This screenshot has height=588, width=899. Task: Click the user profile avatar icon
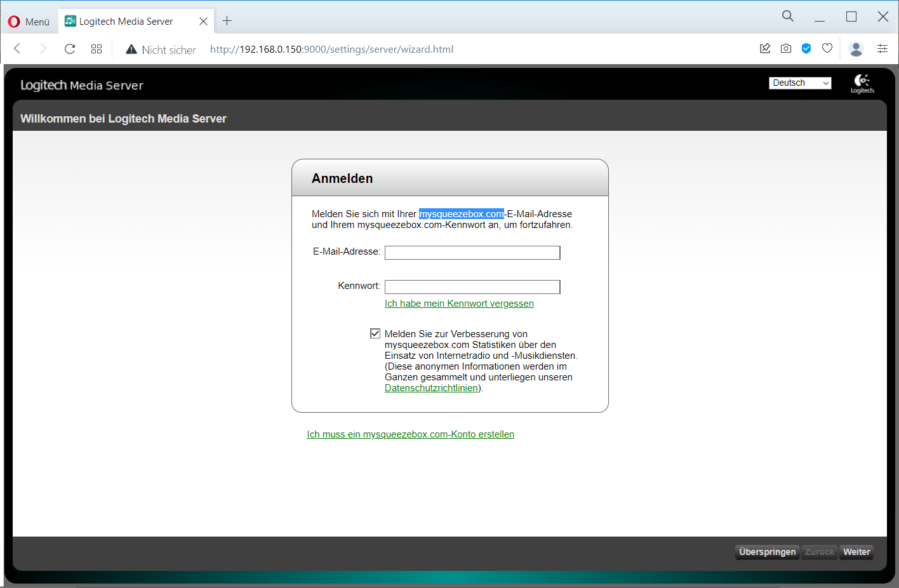tap(856, 49)
